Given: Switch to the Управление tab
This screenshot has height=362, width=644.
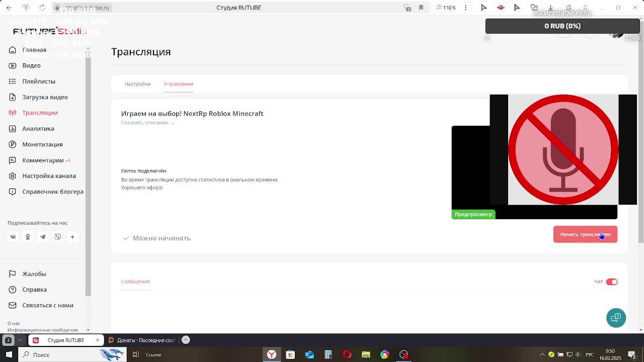Looking at the screenshot, I should [x=178, y=84].
